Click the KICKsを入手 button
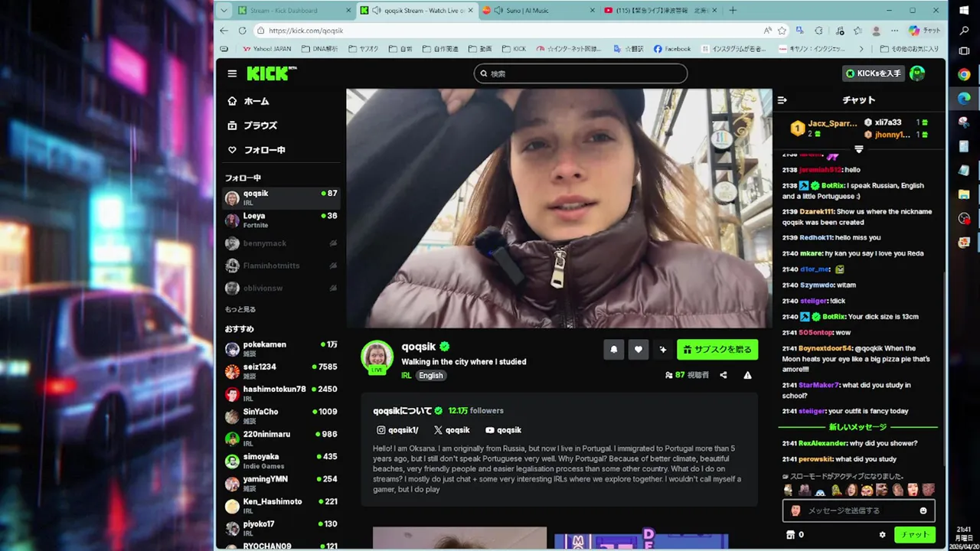 (874, 73)
